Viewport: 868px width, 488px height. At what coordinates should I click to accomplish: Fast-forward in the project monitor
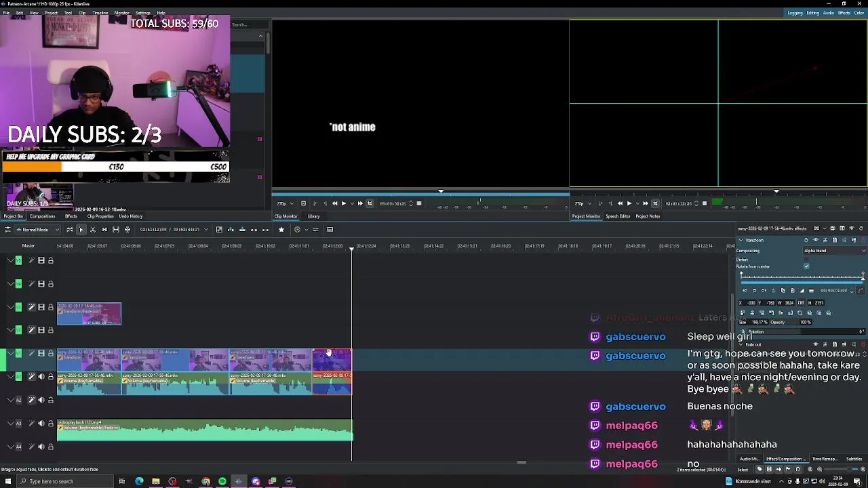(x=645, y=203)
